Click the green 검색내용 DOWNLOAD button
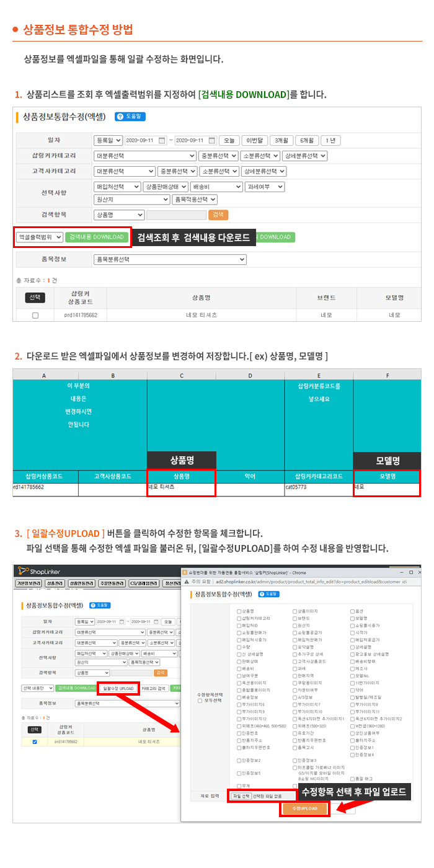Image resolution: width=434 pixels, height=868 pixels. click(x=97, y=237)
